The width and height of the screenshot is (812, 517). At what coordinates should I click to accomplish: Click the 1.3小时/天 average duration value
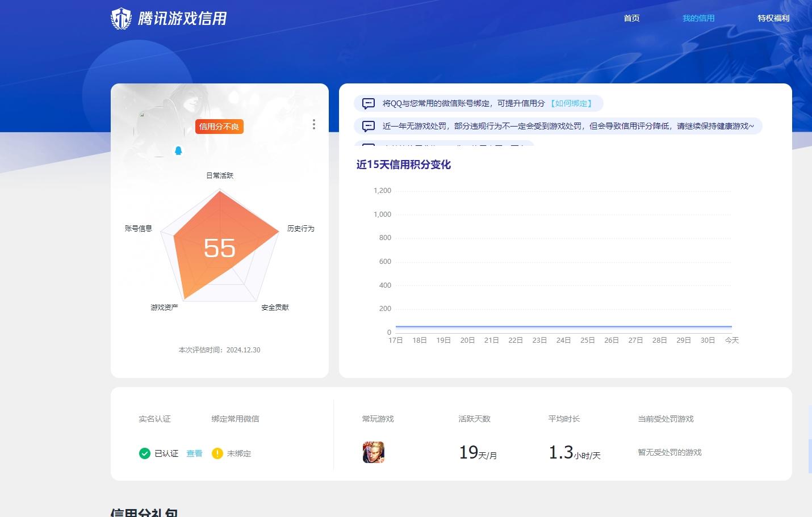(x=574, y=452)
